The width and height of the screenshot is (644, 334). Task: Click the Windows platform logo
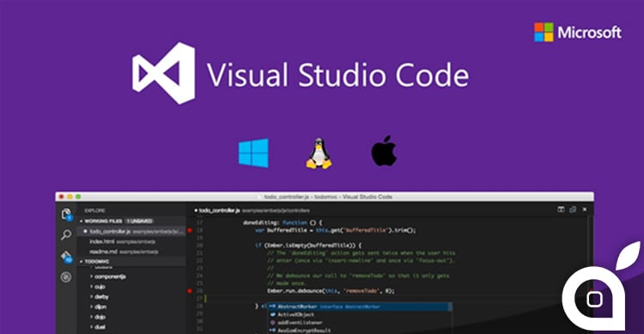coord(253,153)
